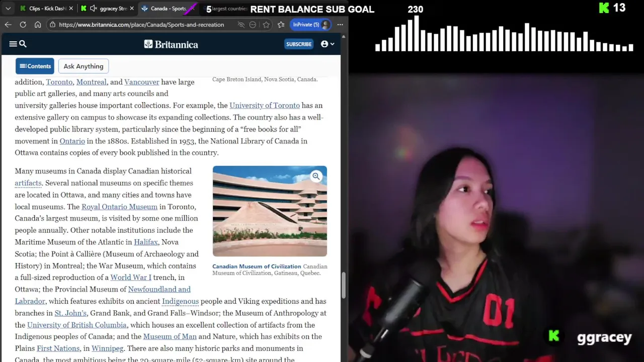The height and width of the screenshot is (362, 644).
Task: Enlarge museum photo with magnifier icon
Action: [316, 176]
